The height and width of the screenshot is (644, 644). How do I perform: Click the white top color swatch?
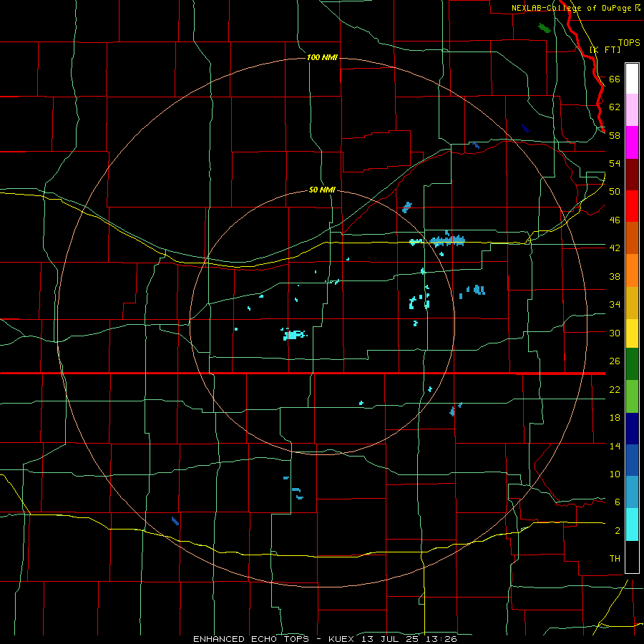point(632,79)
